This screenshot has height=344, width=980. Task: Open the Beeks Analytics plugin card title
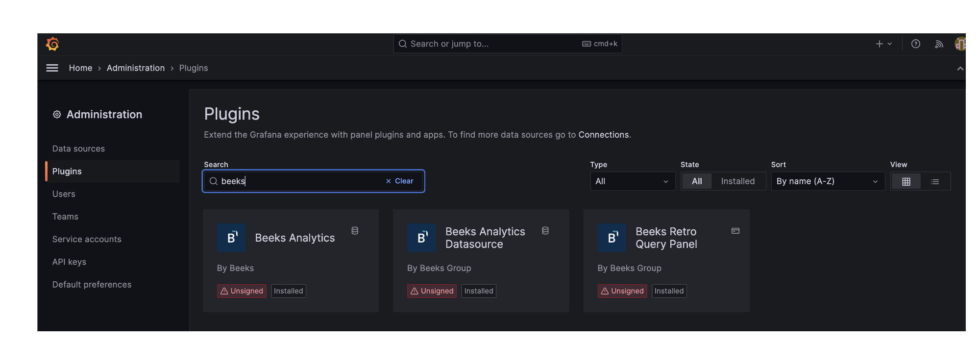(x=295, y=238)
